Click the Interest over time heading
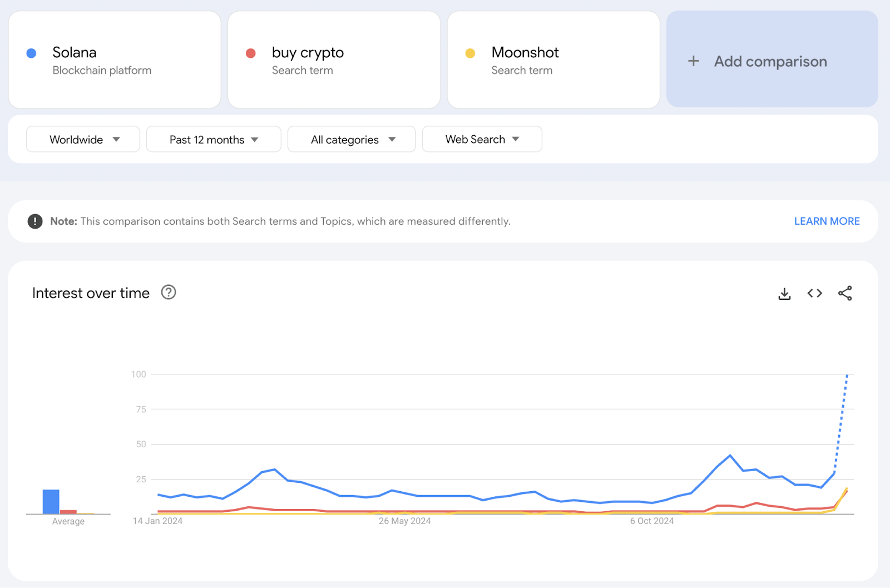 [x=91, y=293]
